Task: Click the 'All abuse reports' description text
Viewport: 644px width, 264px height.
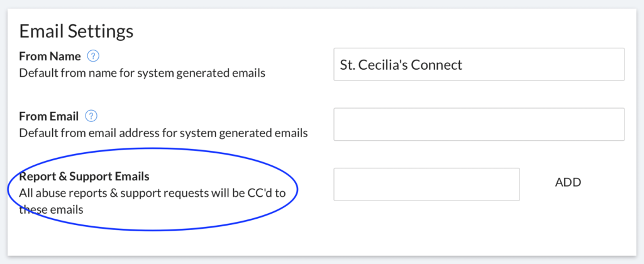Action: (x=152, y=201)
